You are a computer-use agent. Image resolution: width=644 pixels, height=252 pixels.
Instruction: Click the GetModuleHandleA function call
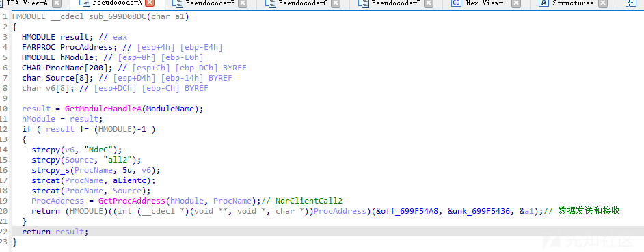103,109
